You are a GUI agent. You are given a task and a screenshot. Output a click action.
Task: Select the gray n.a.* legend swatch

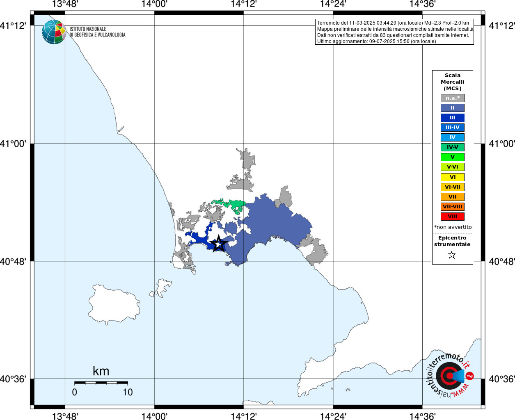pos(453,98)
